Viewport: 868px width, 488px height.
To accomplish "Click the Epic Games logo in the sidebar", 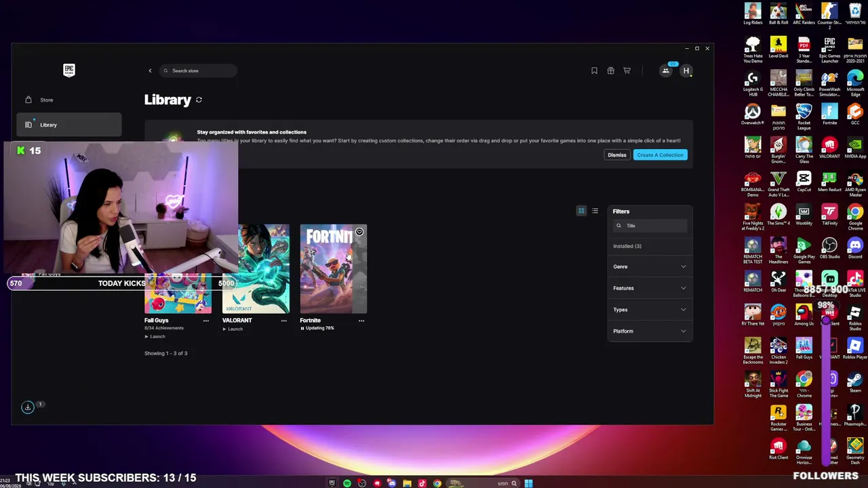I will click(68, 70).
